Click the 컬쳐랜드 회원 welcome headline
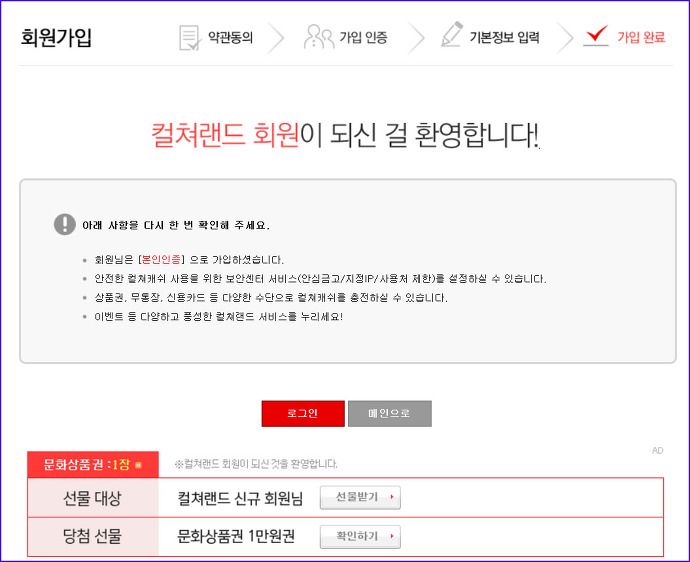Screen dimensions: 690x562 click(x=345, y=135)
